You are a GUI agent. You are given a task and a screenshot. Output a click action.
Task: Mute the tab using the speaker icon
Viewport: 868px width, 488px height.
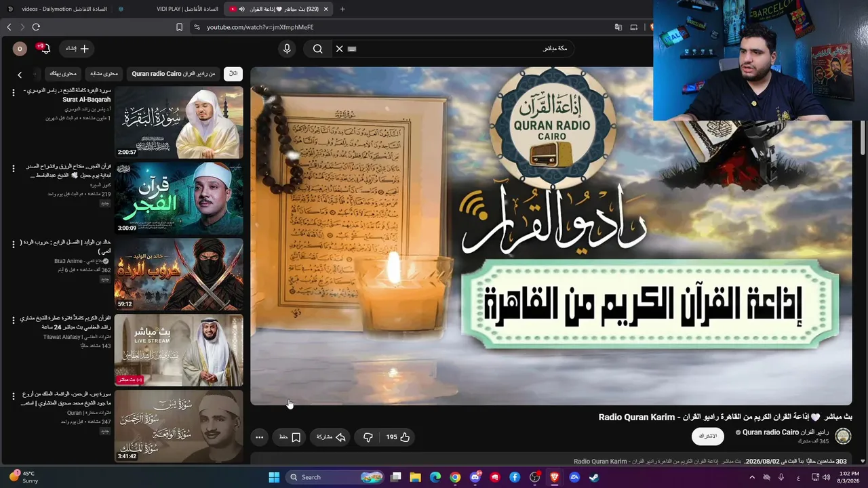coord(242,9)
